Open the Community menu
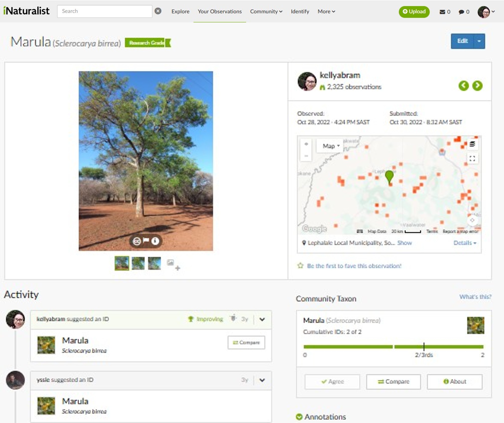Screen dimensions: 504x423 click(x=266, y=11)
